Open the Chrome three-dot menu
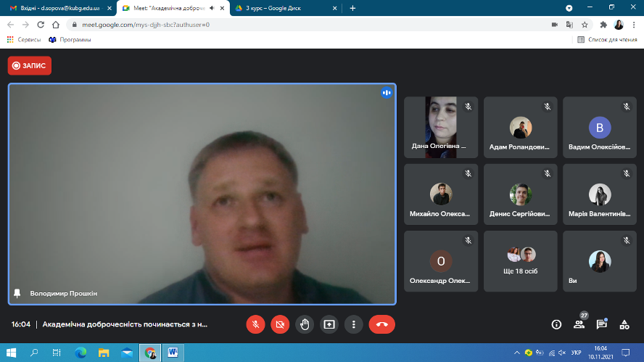The width and height of the screenshot is (644, 362). tap(634, 25)
